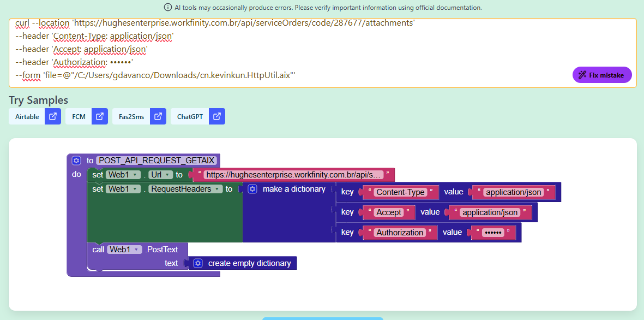Open the FCM sample external link icon
644x320 pixels.
[99, 116]
